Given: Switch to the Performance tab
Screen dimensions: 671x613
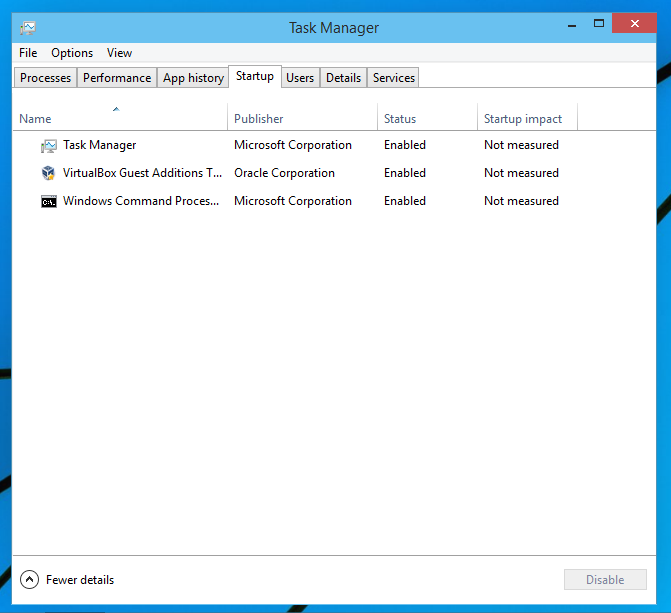Looking at the screenshot, I should click(117, 78).
